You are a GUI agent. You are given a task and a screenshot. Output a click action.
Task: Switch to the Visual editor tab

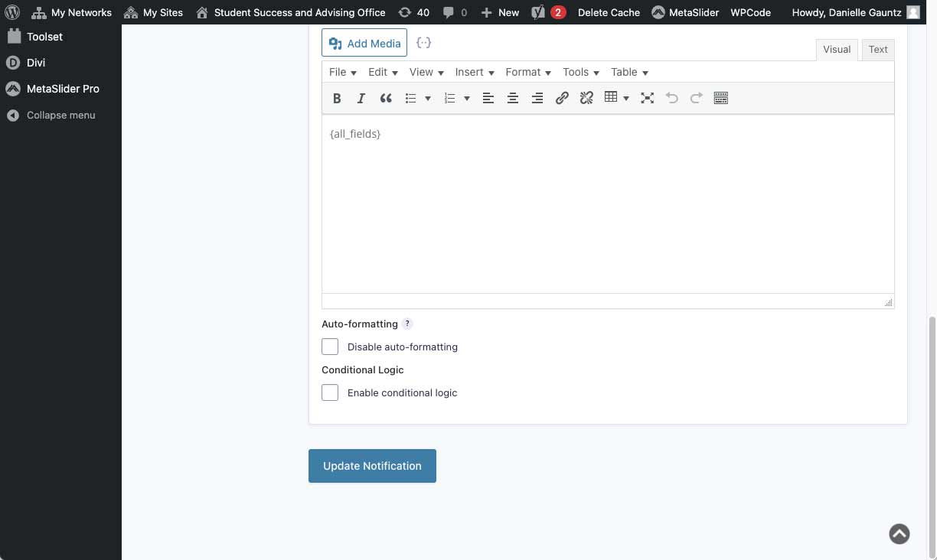tap(837, 50)
